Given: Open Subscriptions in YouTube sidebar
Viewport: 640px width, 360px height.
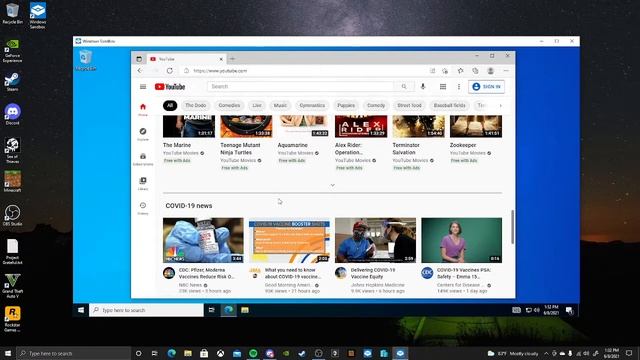Looking at the screenshot, I should pos(143,159).
